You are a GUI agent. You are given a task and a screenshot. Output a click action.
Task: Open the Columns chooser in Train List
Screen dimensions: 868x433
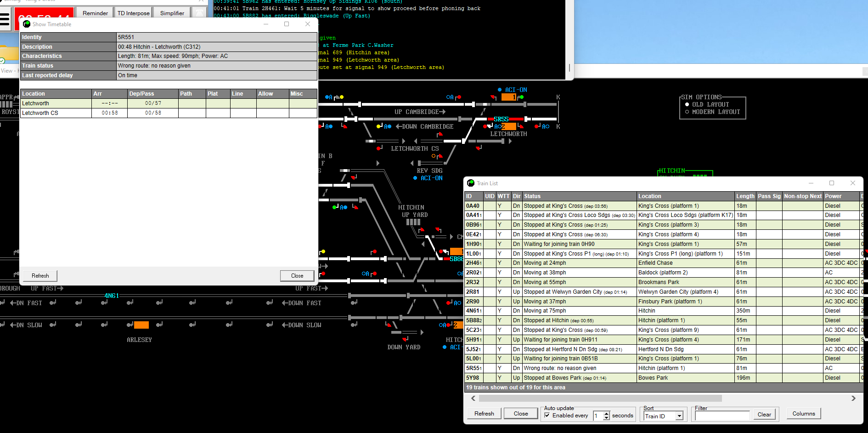coord(803,413)
